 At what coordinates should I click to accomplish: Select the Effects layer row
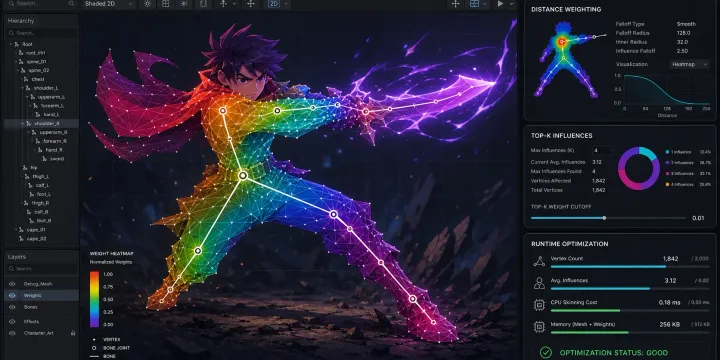(41, 322)
